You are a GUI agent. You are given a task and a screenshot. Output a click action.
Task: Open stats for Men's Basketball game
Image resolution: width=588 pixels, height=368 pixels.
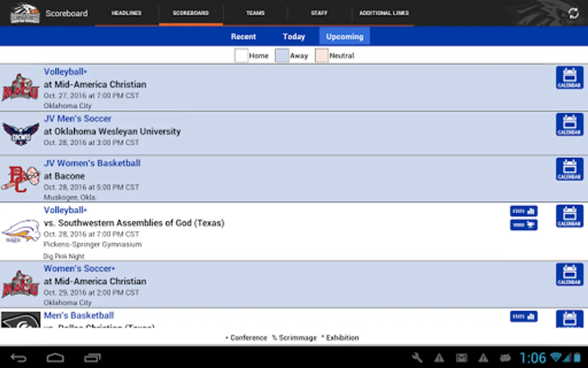click(x=524, y=316)
